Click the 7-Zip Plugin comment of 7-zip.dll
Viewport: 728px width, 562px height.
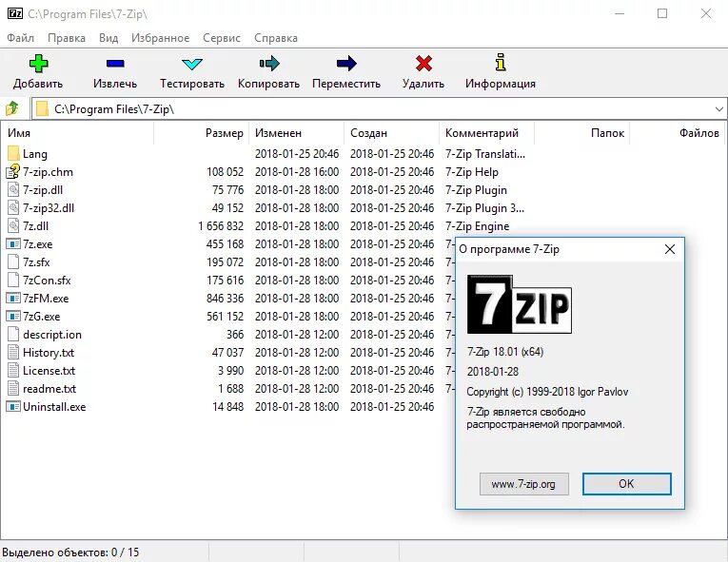click(476, 190)
